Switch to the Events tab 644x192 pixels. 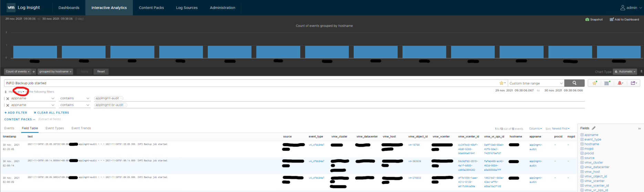[x=9, y=128]
